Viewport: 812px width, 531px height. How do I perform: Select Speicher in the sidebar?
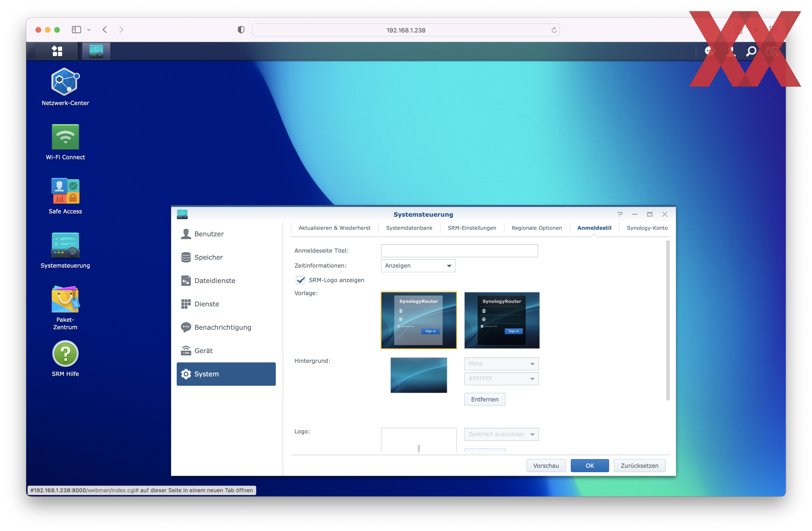click(x=226, y=257)
